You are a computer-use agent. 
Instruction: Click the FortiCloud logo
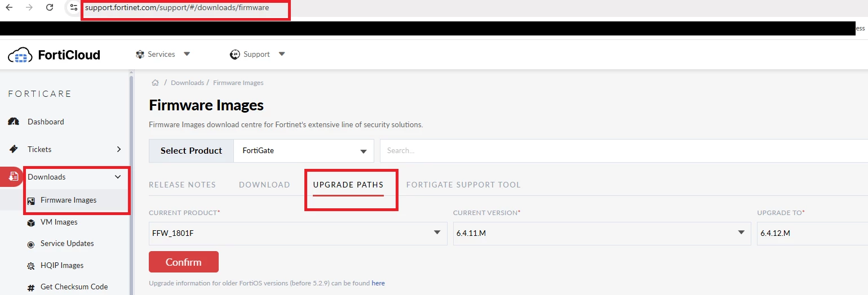(54, 55)
